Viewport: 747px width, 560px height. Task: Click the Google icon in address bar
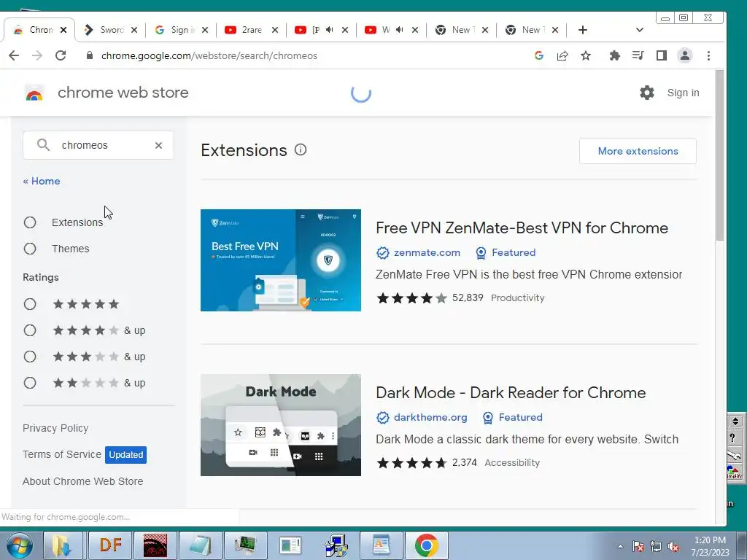click(x=539, y=55)
